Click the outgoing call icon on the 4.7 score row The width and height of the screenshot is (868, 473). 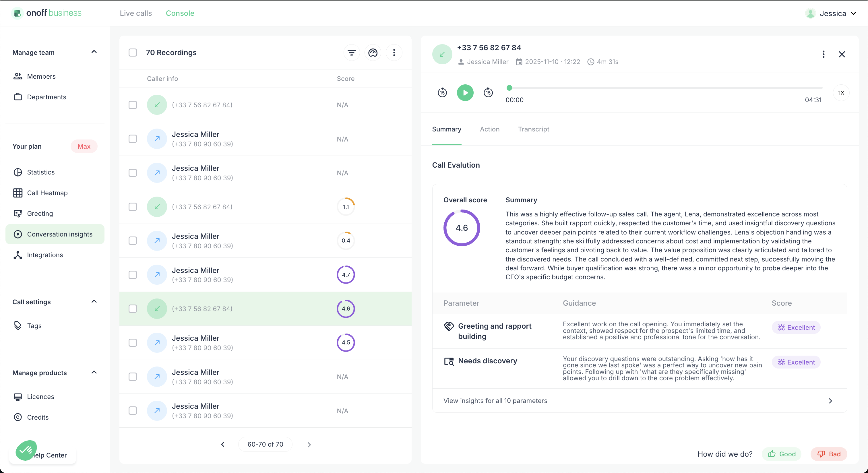pos(157,275)
